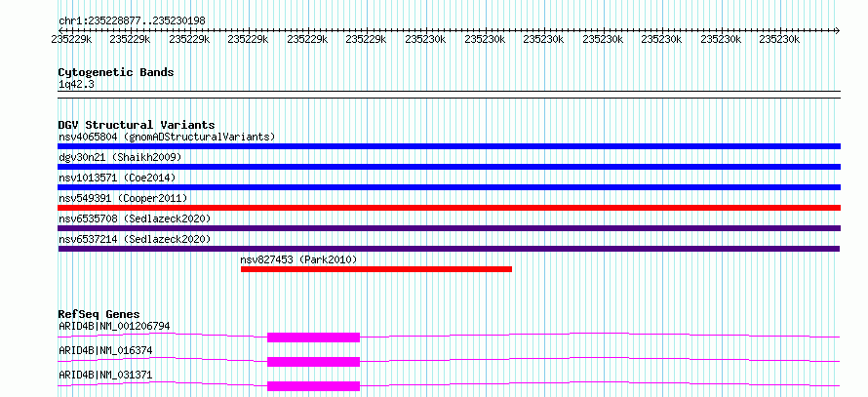
Task: Click the short red bar under nsv827453
Action: coord(376,269)
